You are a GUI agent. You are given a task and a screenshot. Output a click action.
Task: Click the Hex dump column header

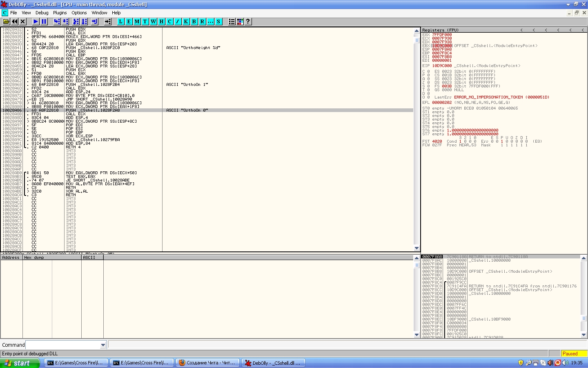pos(52,258)
